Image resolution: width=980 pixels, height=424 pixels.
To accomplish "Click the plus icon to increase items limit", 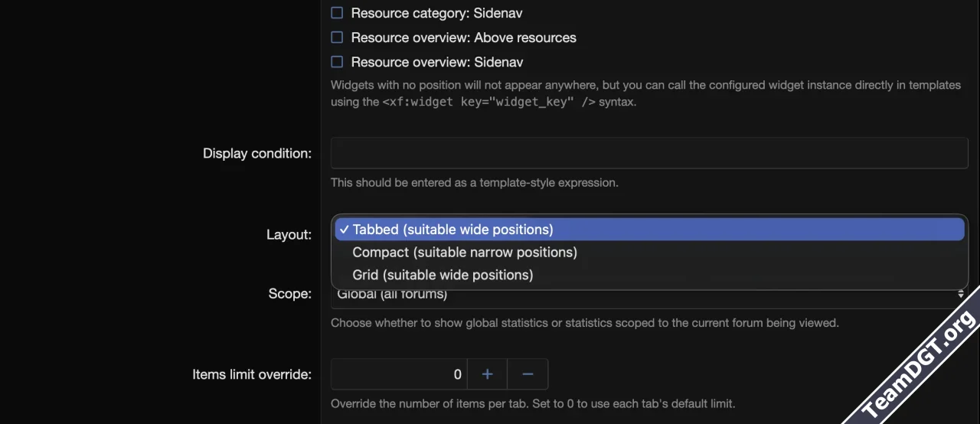I will click(487, 374).
